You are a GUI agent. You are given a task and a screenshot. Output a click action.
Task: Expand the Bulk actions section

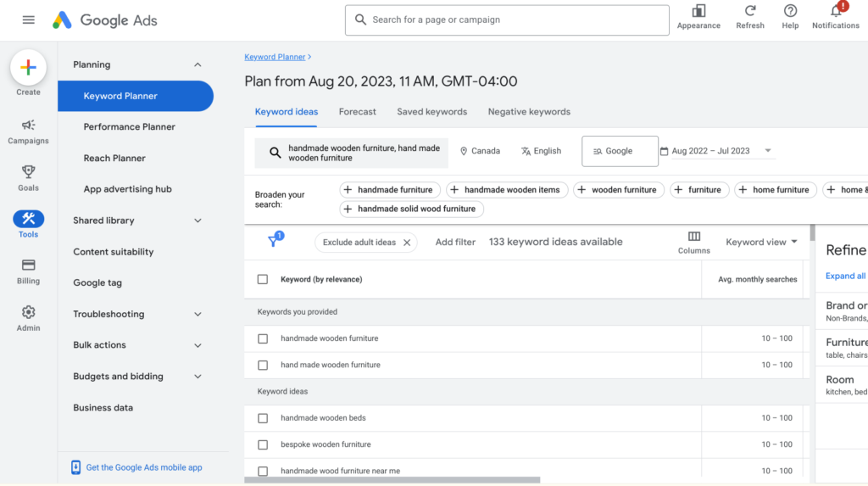tap(198, 345)
